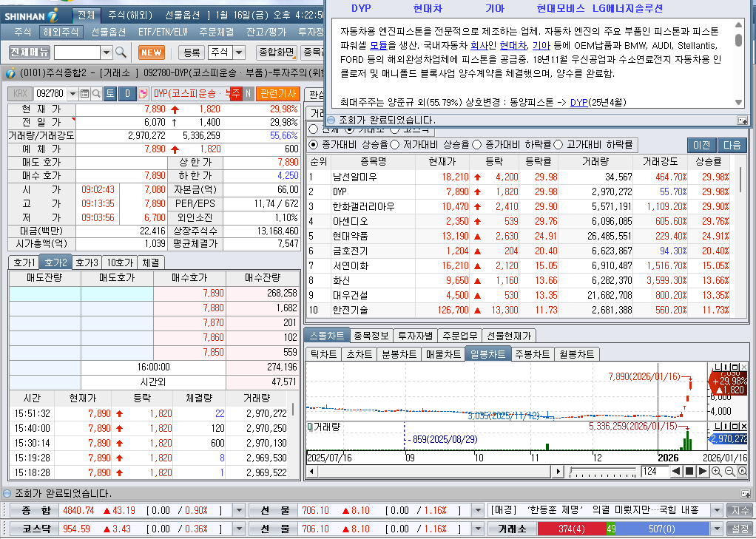Screen dimensions: 756x539
Task: Click the 지수 button in bottom bar
Action: 739,510
